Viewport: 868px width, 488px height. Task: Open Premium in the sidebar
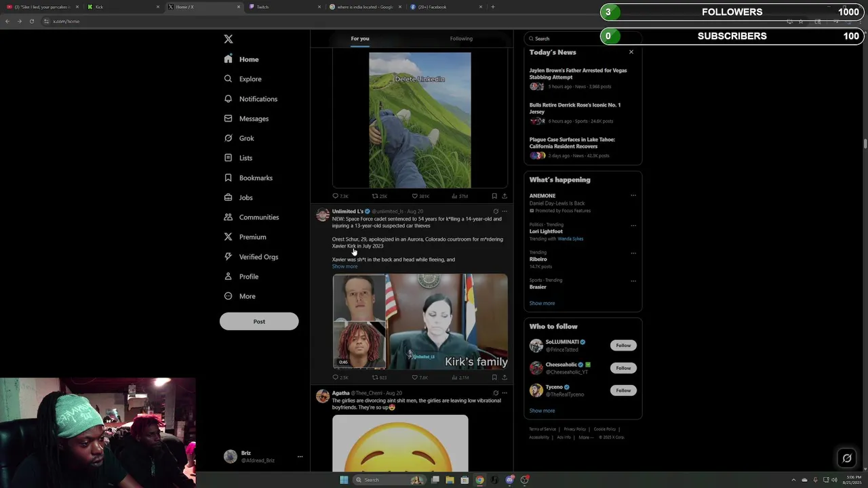coord(245,237)
